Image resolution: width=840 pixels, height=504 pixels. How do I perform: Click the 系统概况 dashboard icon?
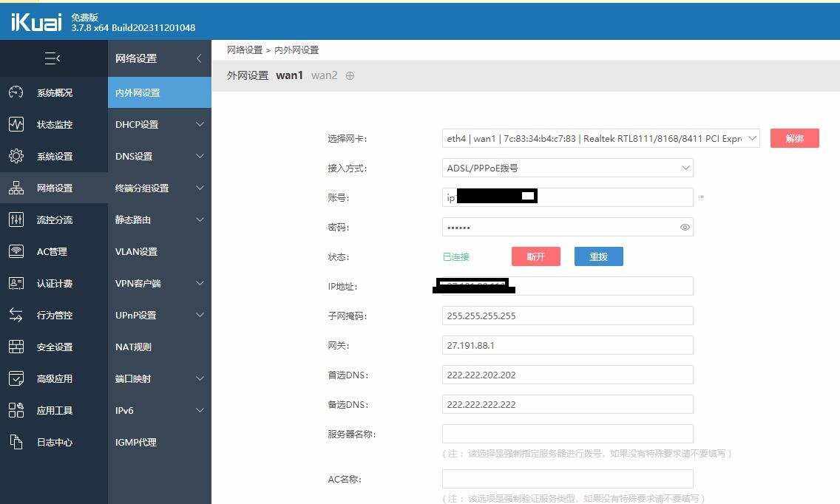point(16,92)
